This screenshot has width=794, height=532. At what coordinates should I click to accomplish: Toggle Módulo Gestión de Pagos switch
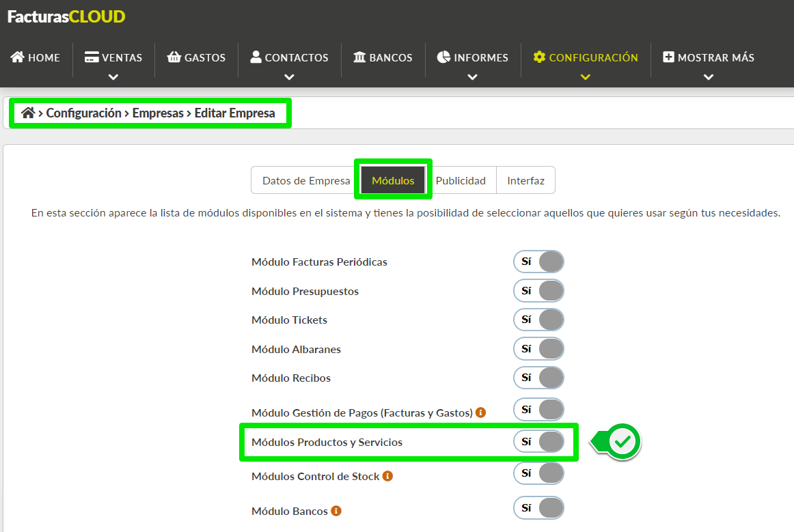click(538, 410)
